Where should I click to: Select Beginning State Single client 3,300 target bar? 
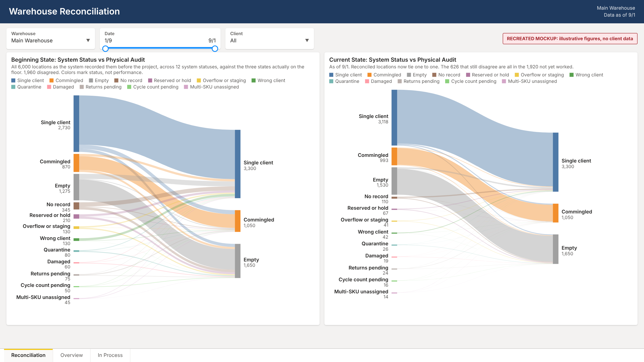[238, 164]
